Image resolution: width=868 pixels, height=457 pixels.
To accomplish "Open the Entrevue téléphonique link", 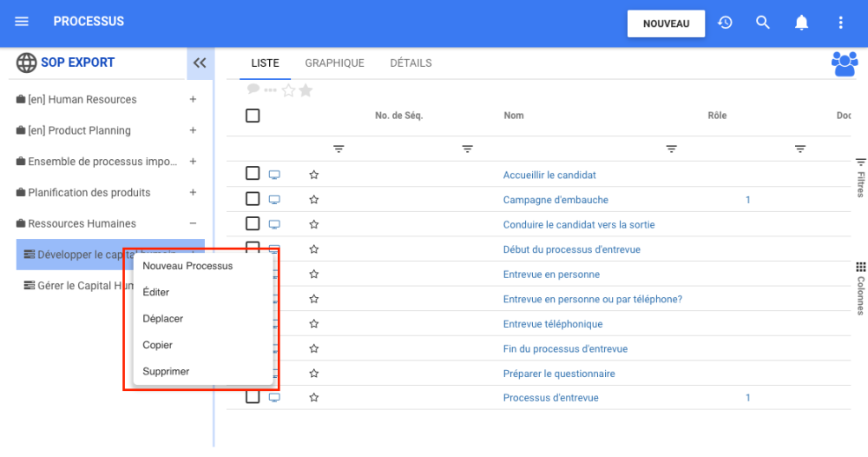I will click(x=552, y=324).
